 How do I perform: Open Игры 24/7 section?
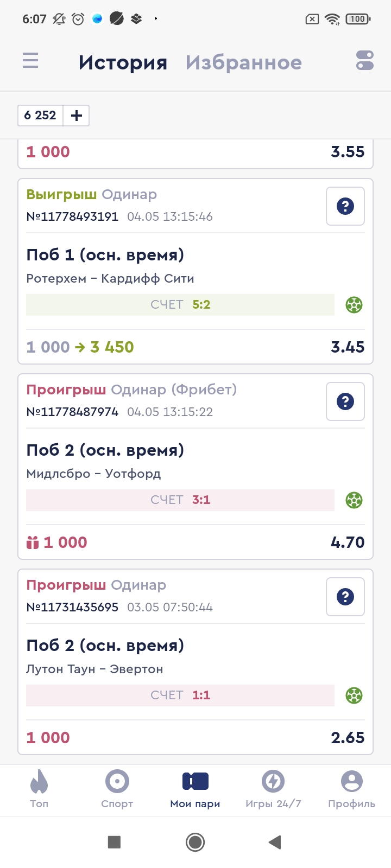273,789
